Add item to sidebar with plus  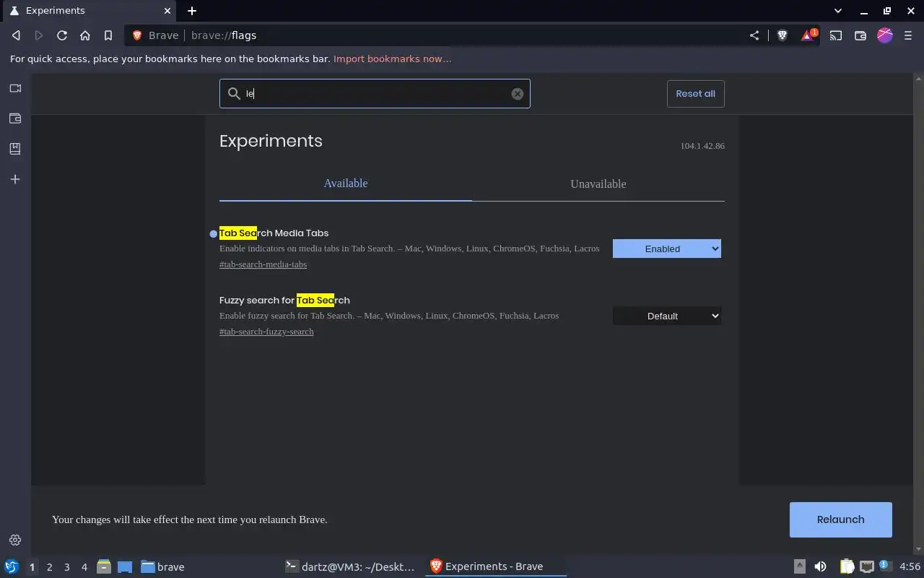point(15,179)
